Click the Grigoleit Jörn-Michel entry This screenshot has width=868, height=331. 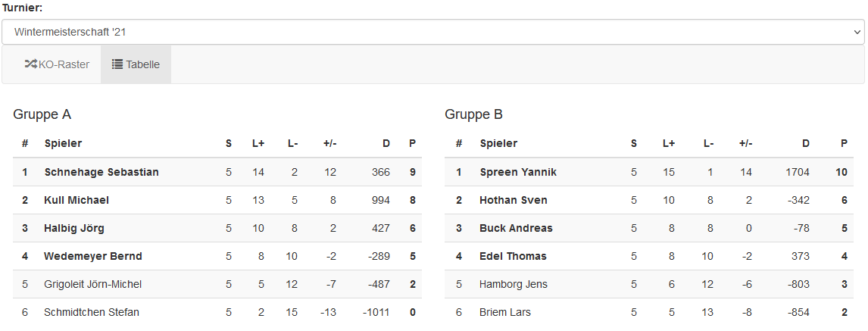pyautogui.click(x=93, y=284)
